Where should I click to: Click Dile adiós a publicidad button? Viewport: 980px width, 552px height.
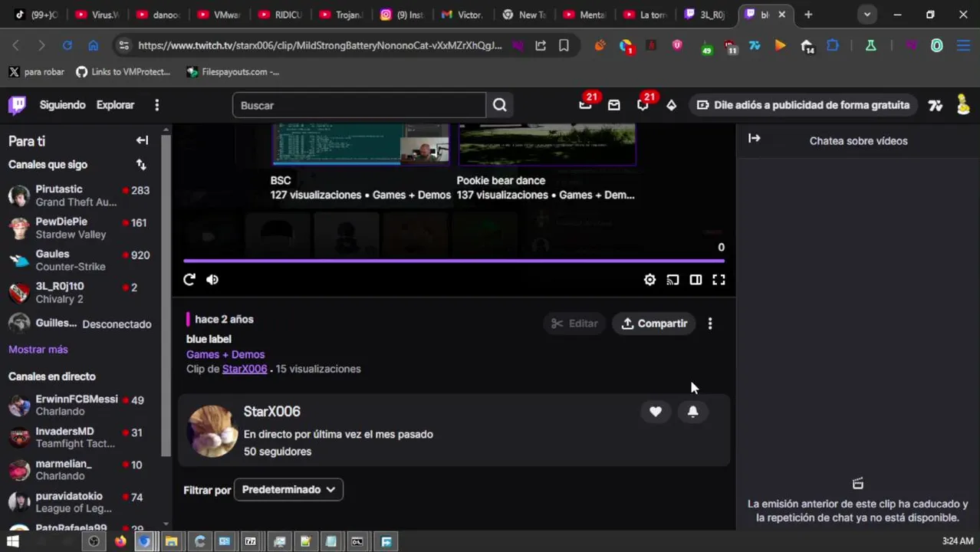click(804, 105)
